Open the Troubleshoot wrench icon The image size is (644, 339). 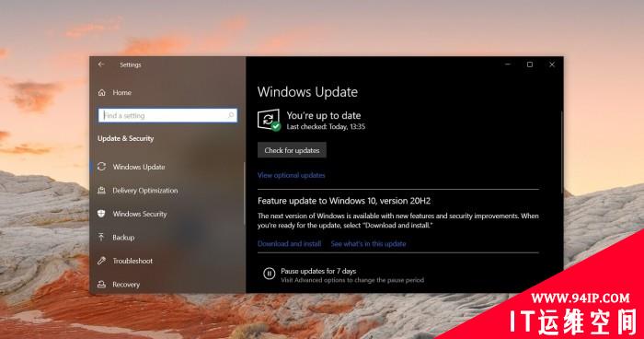(101, 261)
